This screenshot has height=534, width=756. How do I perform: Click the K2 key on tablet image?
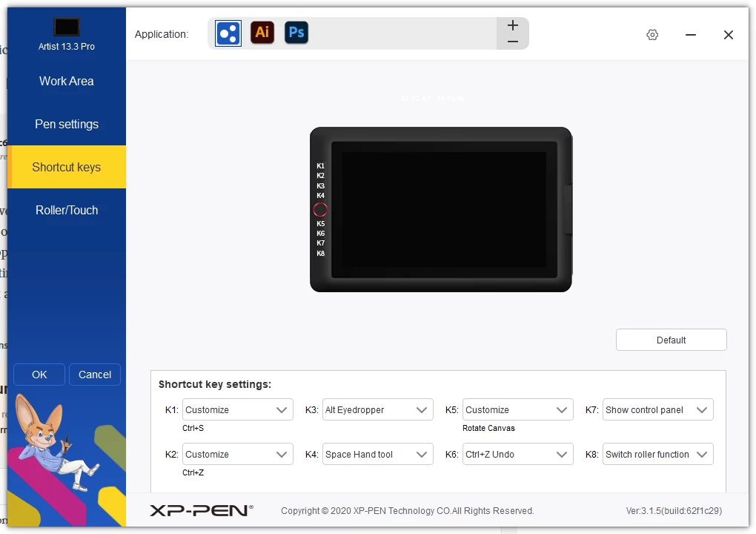click(321, 176)
